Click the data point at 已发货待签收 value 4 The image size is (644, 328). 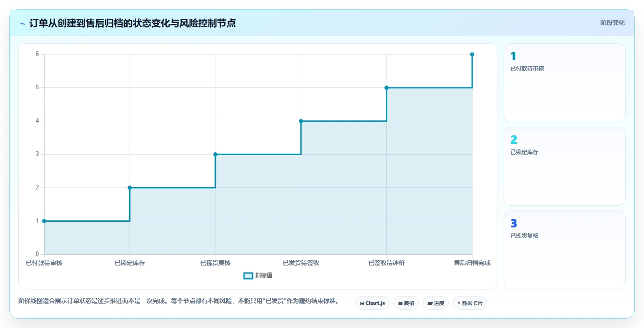[x=301, y=121]
